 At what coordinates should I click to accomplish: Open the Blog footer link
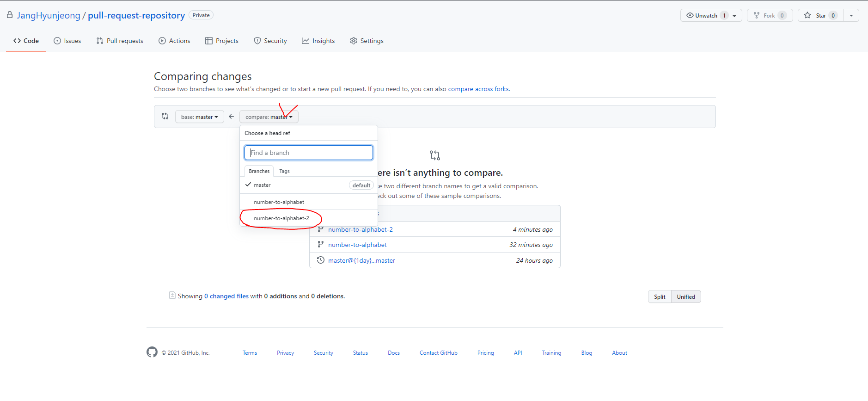coord(587,353)
